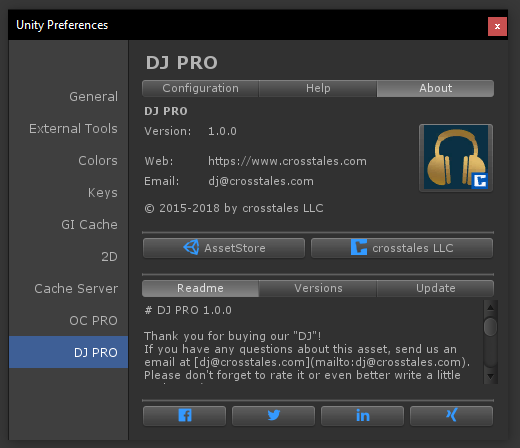This screenshot has width=520, height=448.
Task: Click the DJ PRO headphones logo
Action: (x=456, y=158)
